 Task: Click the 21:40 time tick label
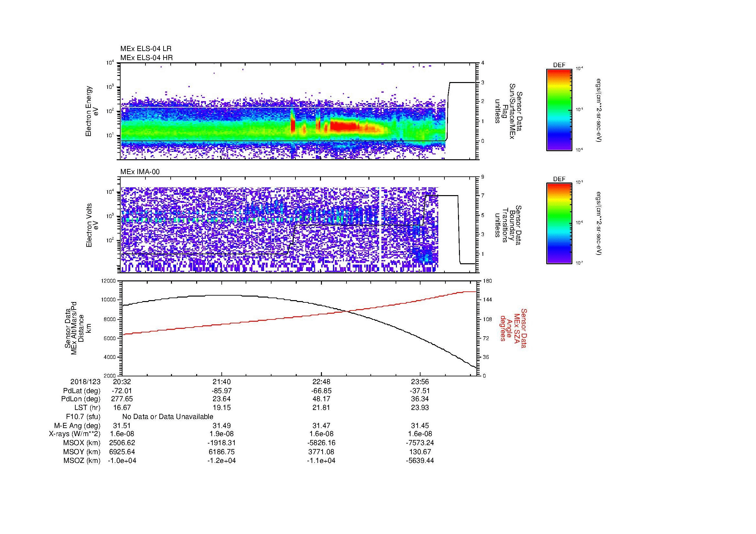222,382
